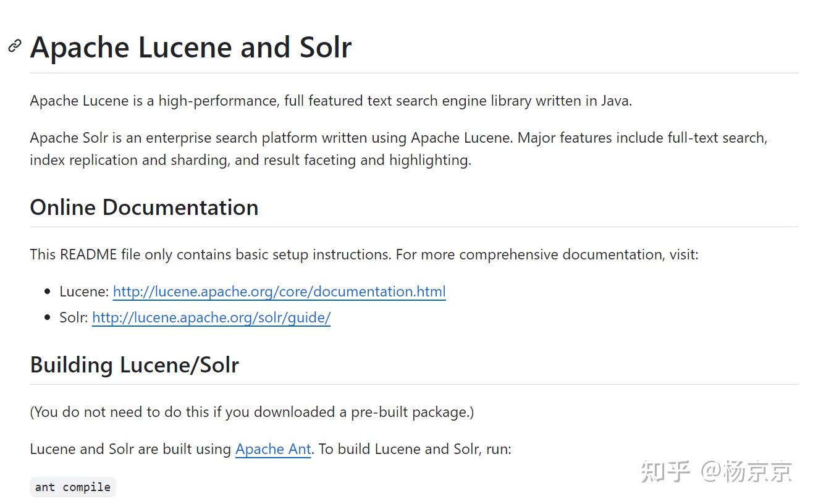Click the "Building Lucene/Solr" section heading

point(134,365)
